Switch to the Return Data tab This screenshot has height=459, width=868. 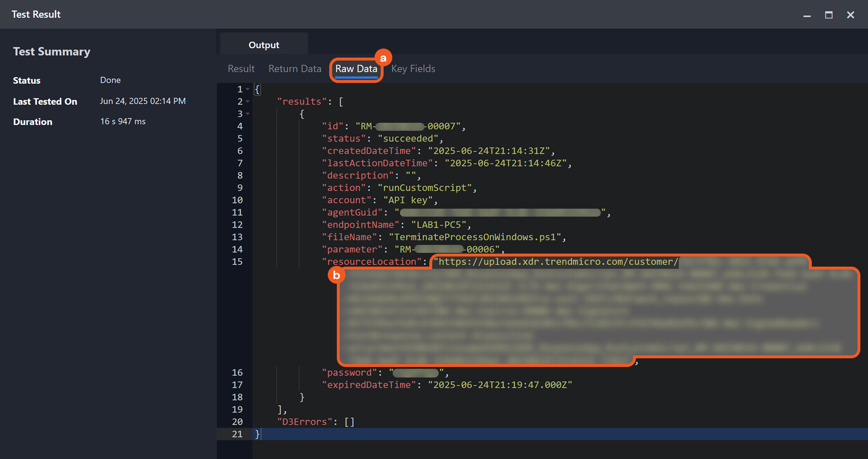pyautogui.click(x=295, y=69)
